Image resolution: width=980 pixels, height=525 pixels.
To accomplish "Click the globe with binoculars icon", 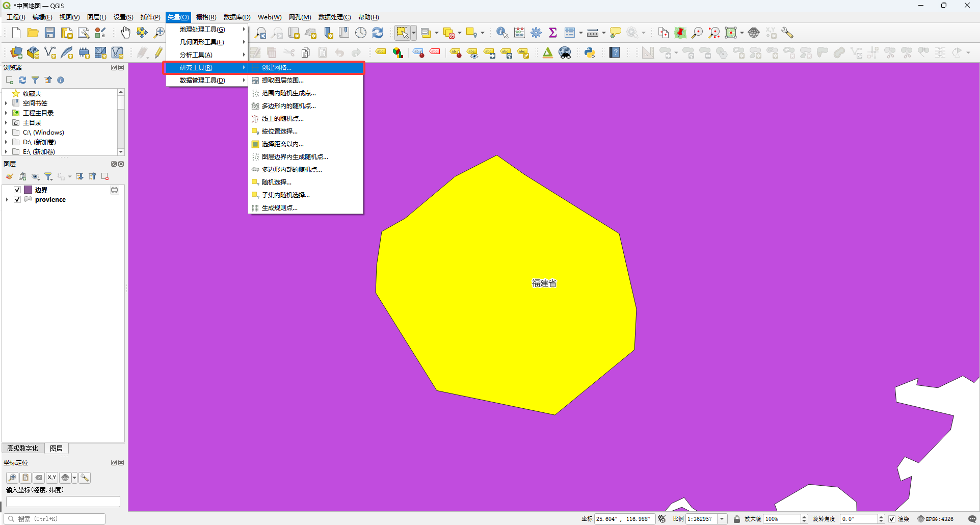I will (x=565, y=52).
